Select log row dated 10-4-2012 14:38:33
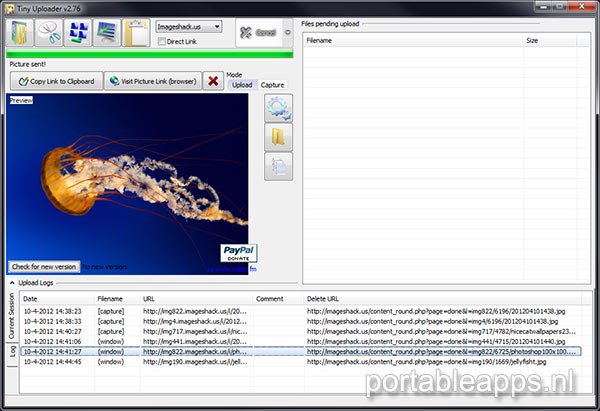 point(301,321)
